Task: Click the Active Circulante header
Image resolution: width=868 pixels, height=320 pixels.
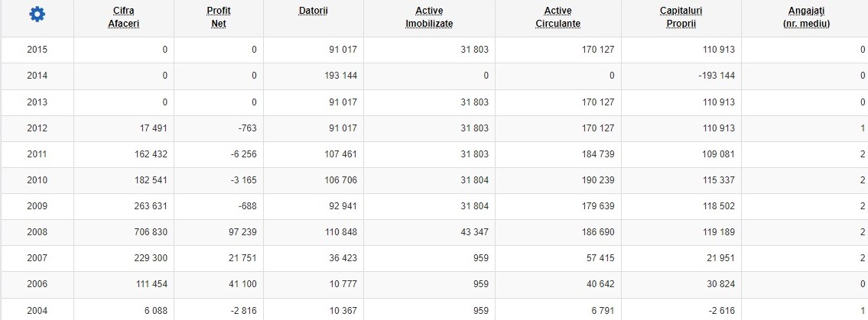Action: [x=558, y=17]
